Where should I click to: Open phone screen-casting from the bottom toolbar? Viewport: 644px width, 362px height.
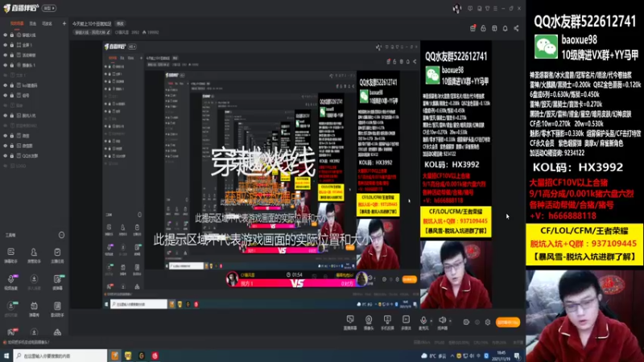(x=387, y=323)
